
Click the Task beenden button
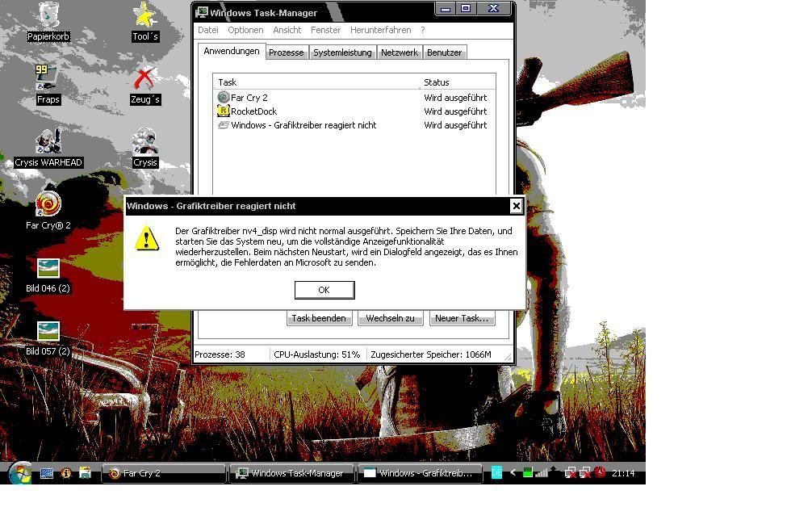pos(319,318)
